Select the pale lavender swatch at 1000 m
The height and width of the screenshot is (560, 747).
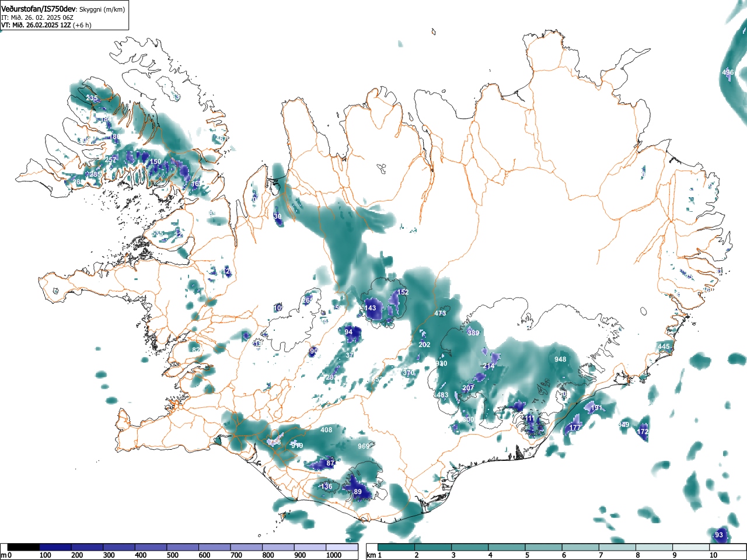[x=342, y=547]
